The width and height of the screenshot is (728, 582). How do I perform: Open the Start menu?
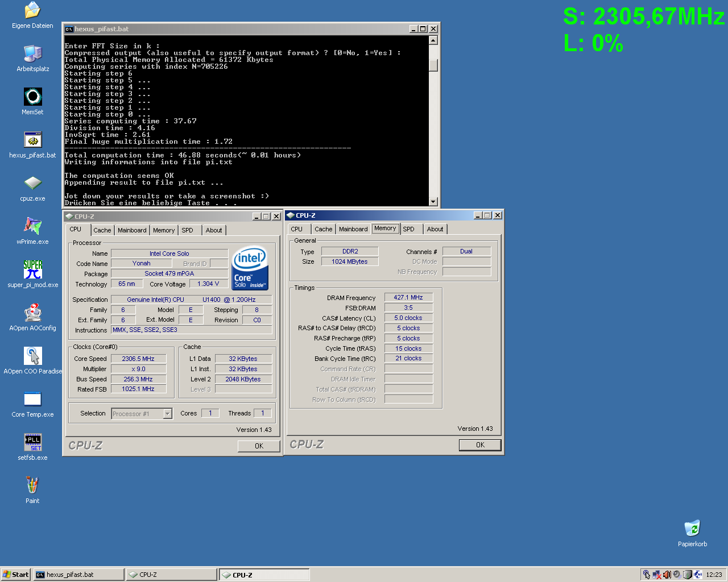click(x=16, y=575)
